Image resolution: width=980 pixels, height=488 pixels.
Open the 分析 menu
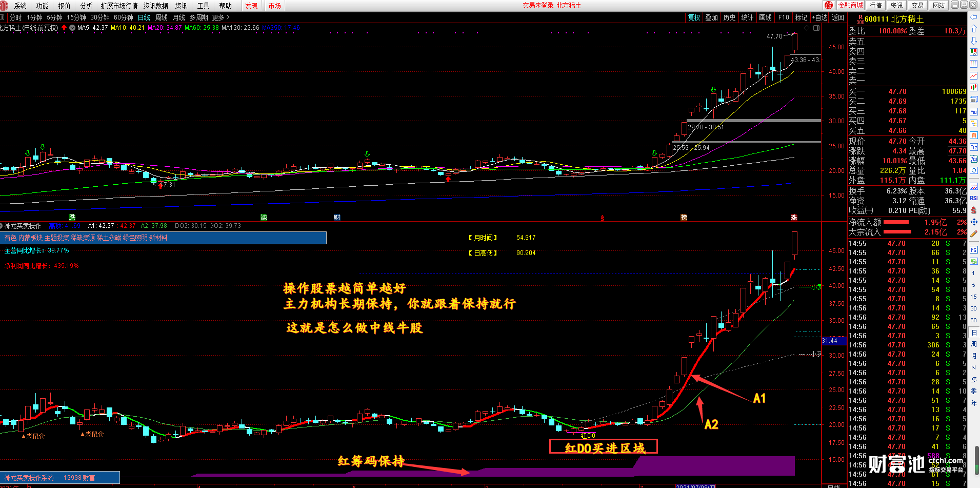[87, 6]
